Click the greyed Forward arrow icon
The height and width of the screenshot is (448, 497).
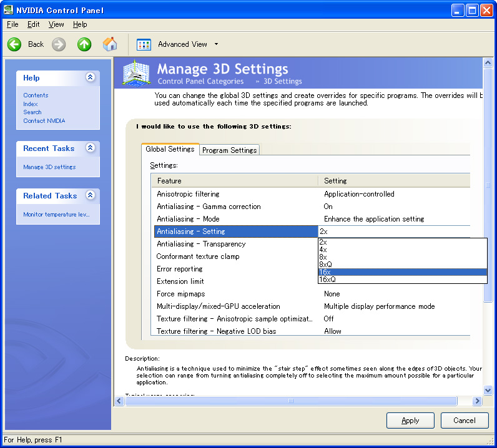[59, 44]
